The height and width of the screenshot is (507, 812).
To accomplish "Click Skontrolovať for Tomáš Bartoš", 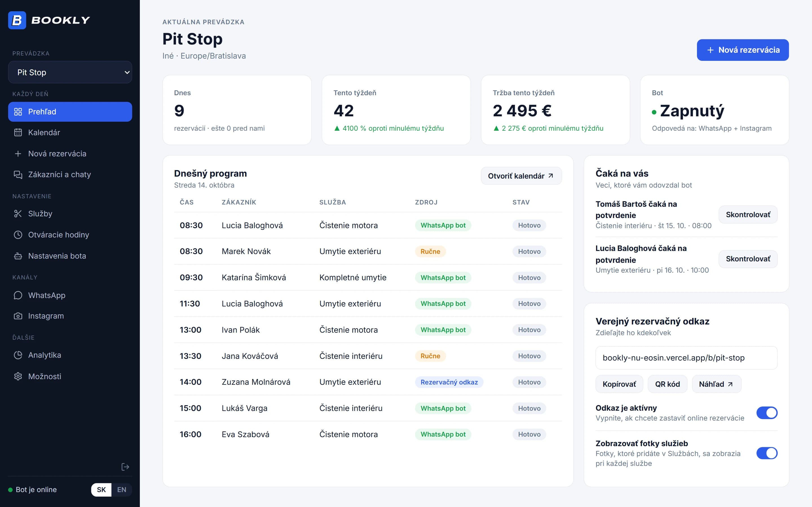I will 748,215.
